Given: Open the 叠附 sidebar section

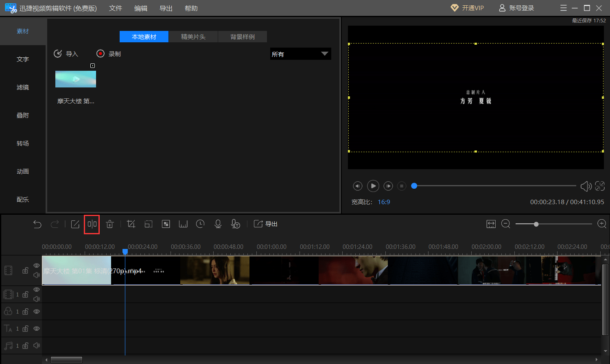Looking at the screenshot, I should click(23, 116).
